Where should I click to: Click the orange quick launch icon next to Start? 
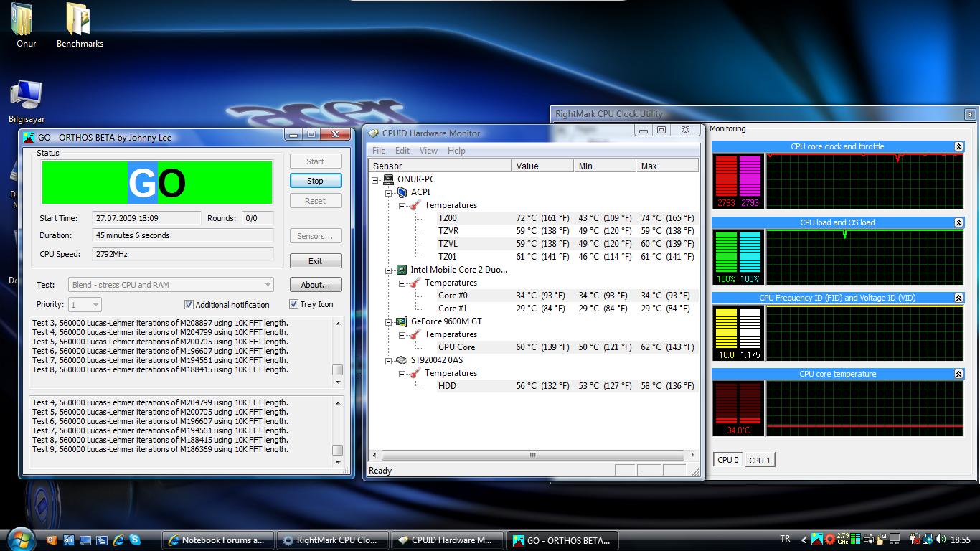tap(52, 540)
